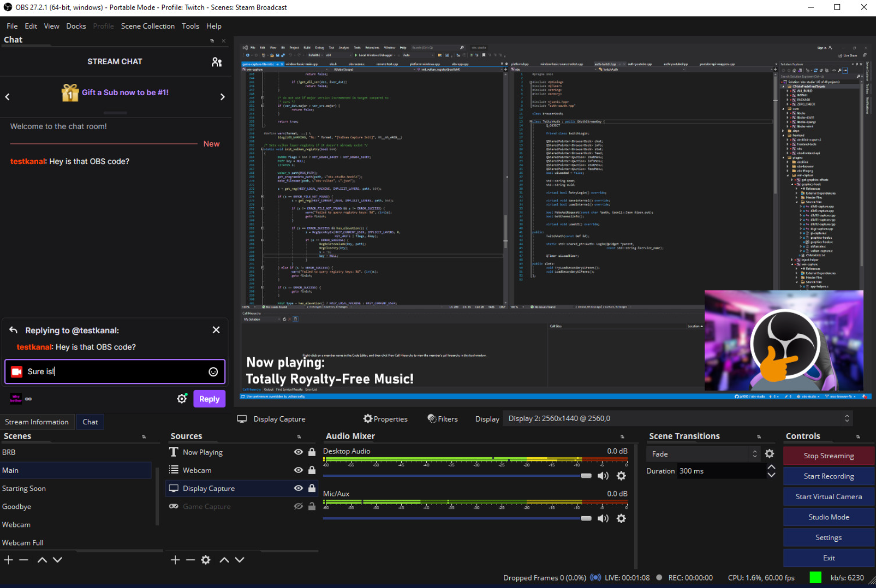Hide the Now Playing source
This screenshot has width=876, height=588.
298,452
